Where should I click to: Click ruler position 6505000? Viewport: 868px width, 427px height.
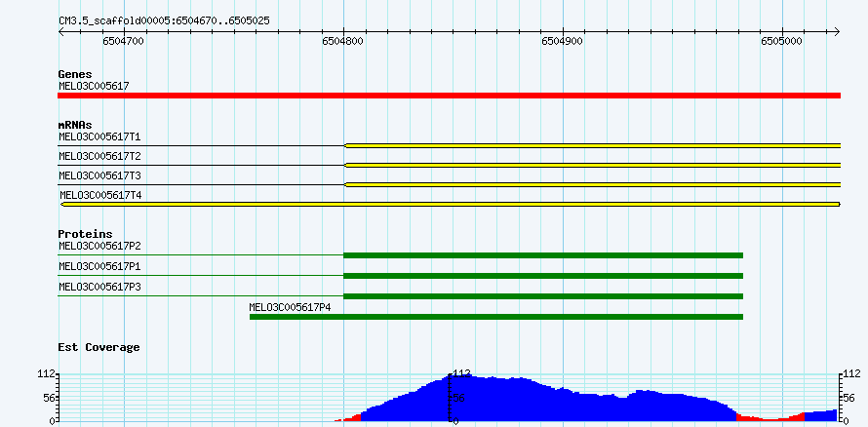point(781,41)
